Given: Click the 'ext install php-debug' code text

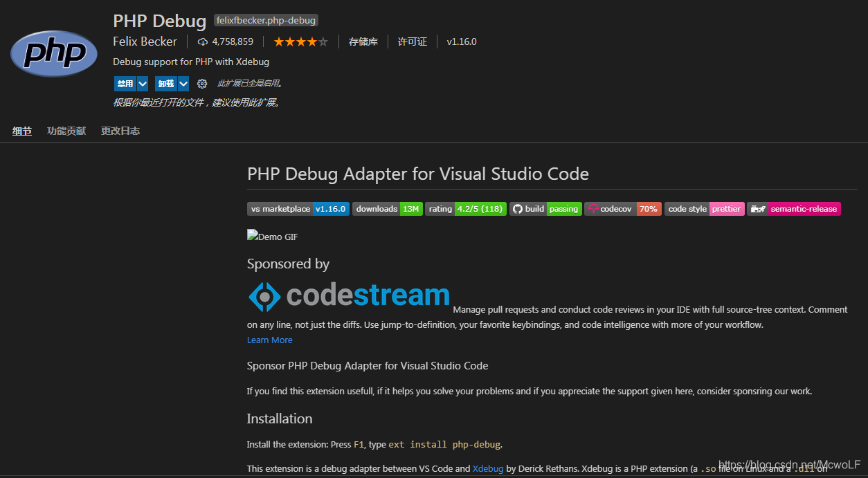Looking at the screenshot, I should tap(444, 444).
